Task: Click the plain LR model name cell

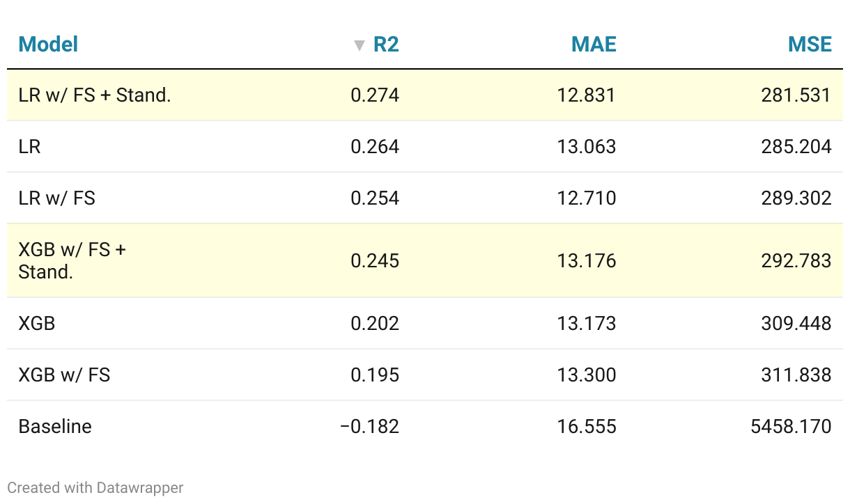Action: tap(30, 146)
